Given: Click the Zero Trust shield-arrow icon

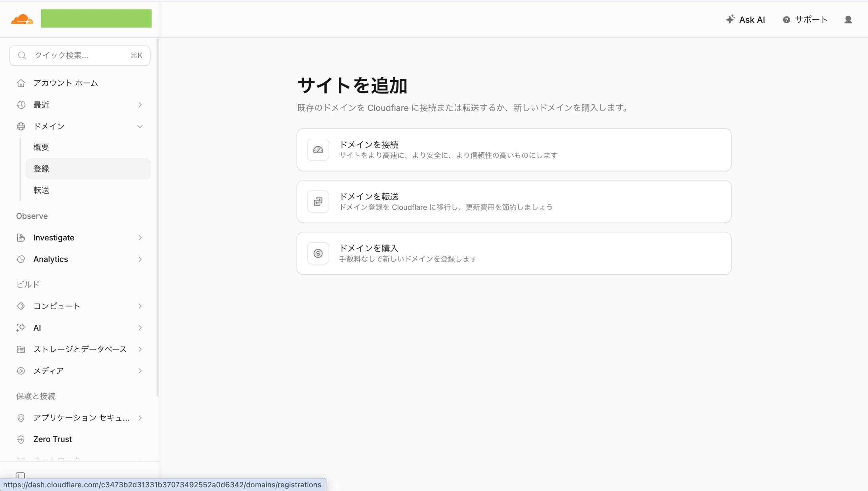Looking at the screenshot, I should (x=21, y=439).
